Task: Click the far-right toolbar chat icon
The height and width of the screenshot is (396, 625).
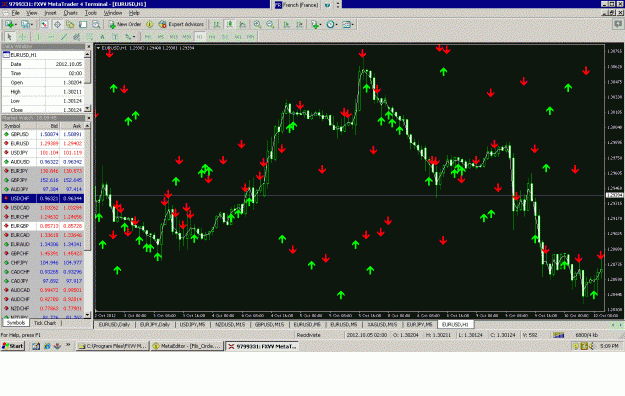Action: (618, 24)
